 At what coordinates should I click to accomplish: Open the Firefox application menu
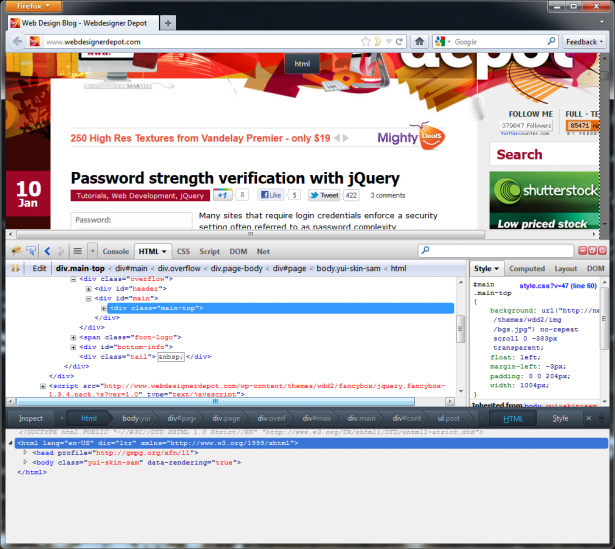[33, 6]
